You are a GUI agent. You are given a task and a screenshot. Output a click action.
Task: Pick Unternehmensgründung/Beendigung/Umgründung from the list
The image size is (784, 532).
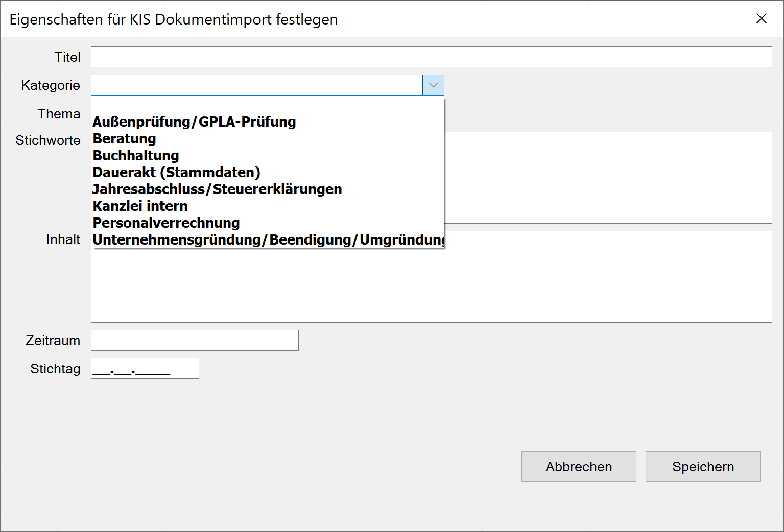pyautogui.click(x=266, y=239)
